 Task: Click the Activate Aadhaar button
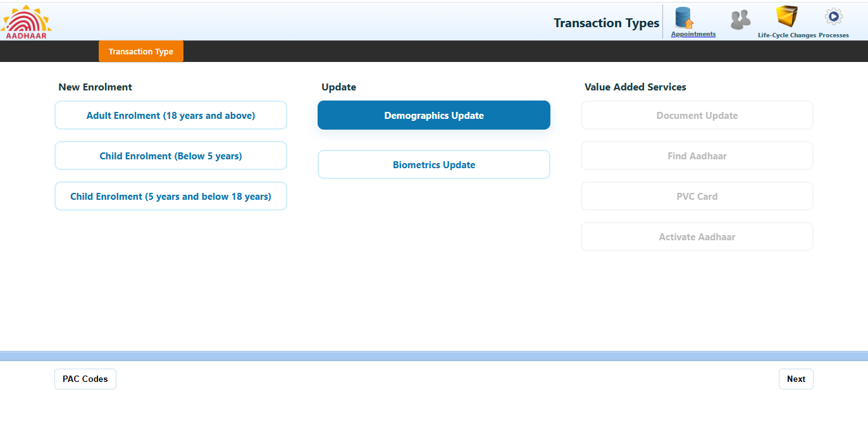(697, 237)
